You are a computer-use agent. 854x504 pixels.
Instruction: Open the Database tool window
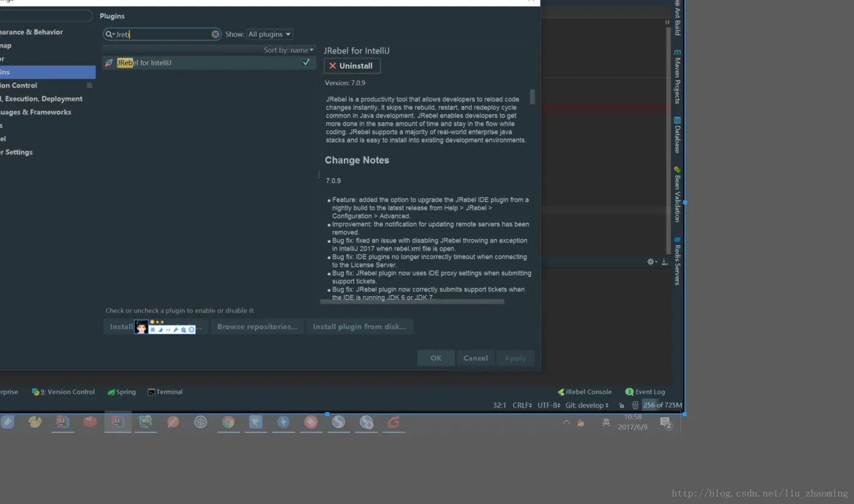pos(677,134)
